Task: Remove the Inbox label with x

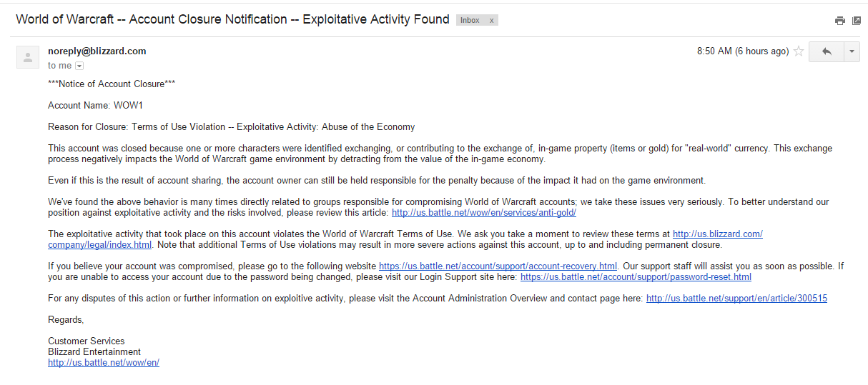Action: (491, 20)
